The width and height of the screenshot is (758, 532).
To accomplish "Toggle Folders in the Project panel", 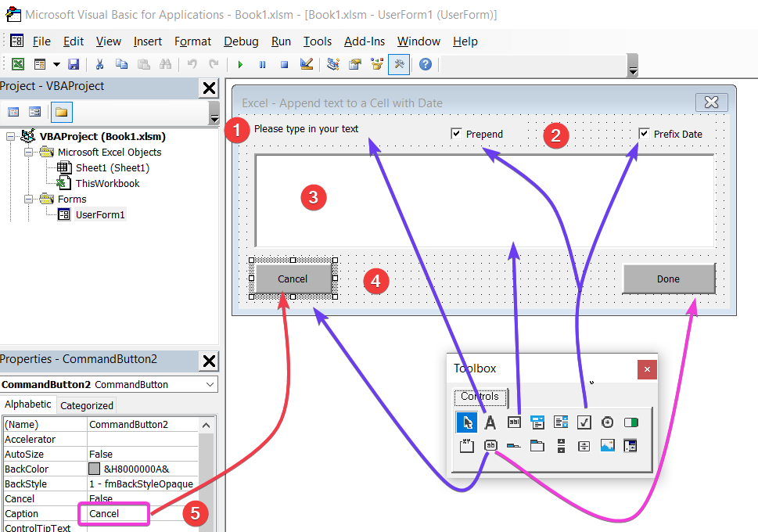I will (x=61, y=112).
